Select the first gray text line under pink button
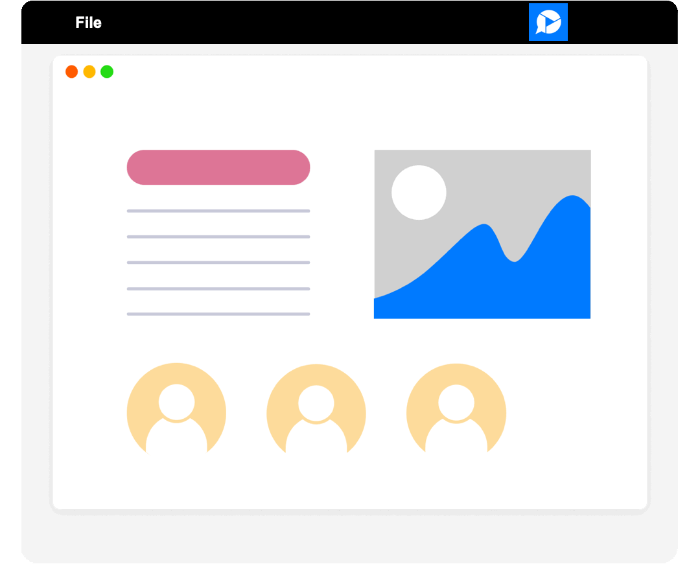The height and width of the screenshot is (588, 700). coord(218,211)
